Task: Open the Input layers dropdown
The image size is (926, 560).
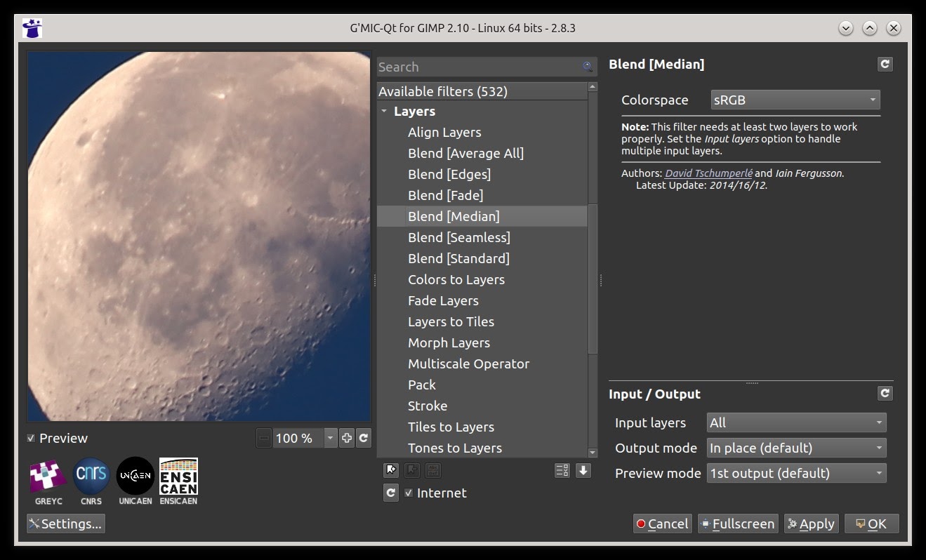Action: [796, 422]
